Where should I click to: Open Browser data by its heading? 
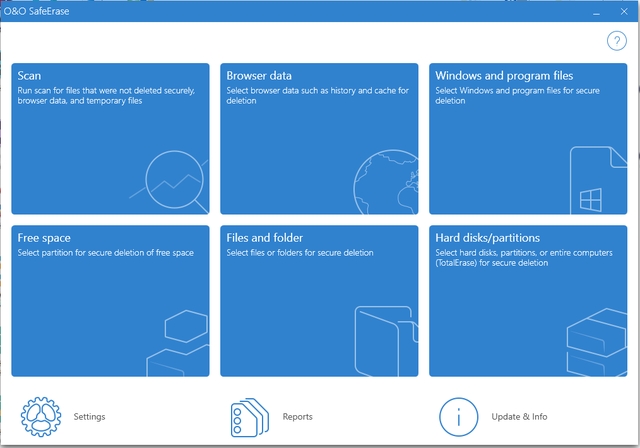click(259, 76)
